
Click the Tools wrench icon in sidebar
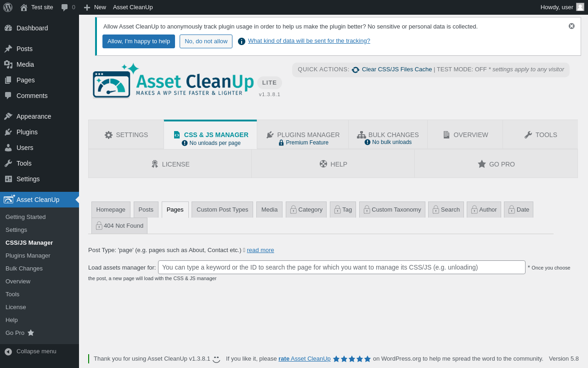tap(8, 163)
